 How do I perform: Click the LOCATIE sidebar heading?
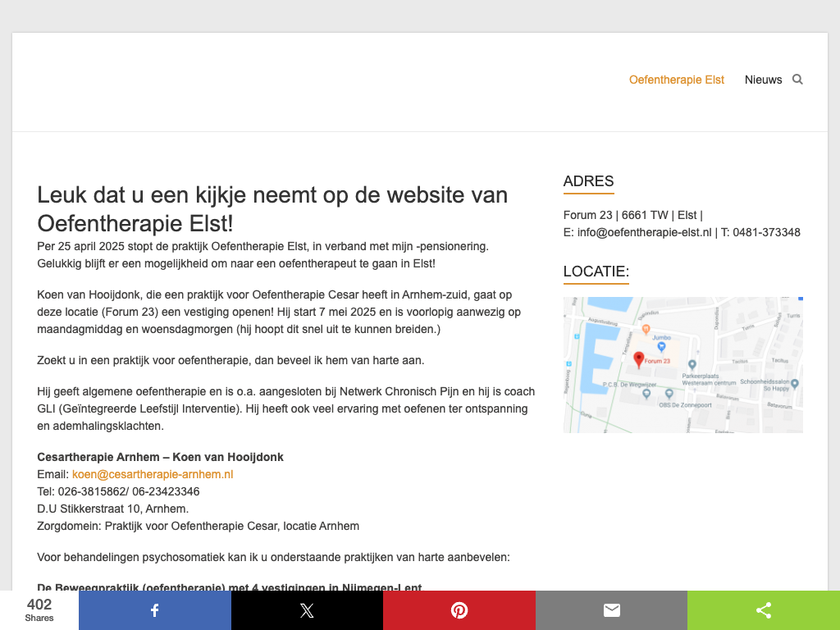point(596,272)
